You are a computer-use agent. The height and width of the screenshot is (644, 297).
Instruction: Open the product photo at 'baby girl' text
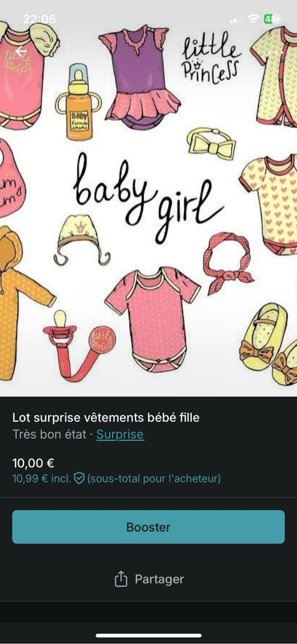[148, 197]
